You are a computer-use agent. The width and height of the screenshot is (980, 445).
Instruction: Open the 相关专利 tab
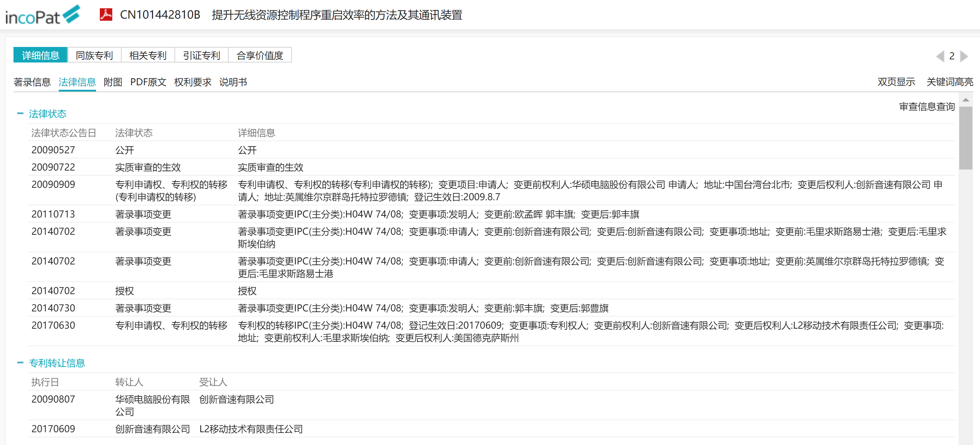[148, 56]
